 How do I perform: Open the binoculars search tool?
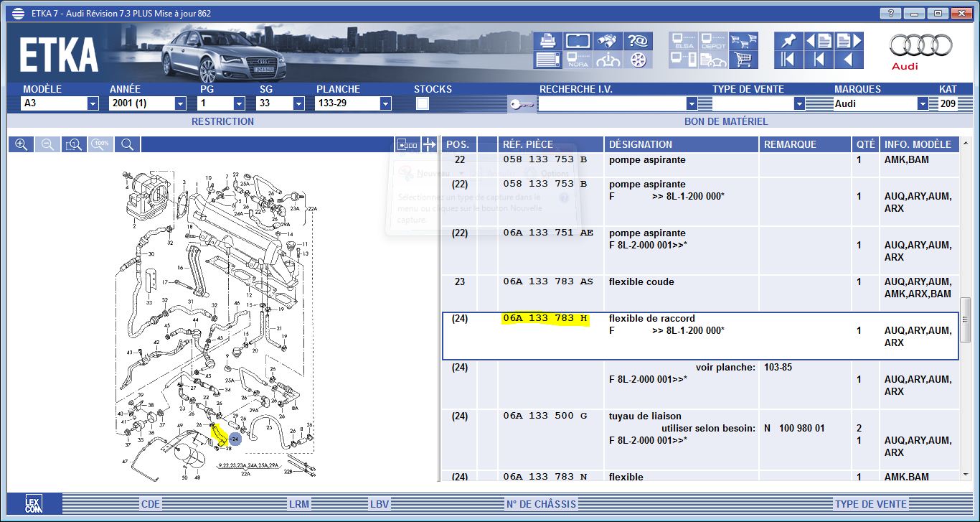pos(608,41)
